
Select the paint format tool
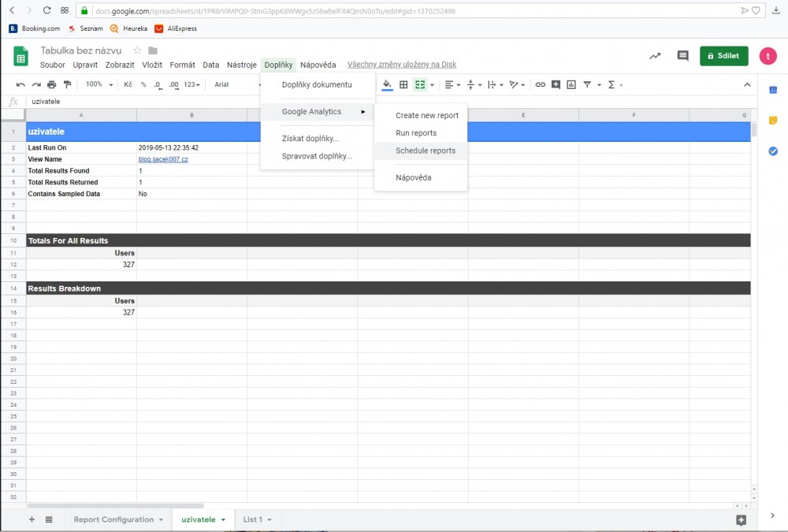tap(67, 84)
